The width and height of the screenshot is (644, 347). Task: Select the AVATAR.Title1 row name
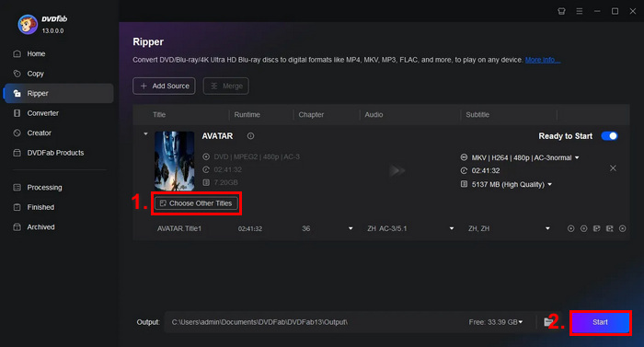[x=179, y=228]
